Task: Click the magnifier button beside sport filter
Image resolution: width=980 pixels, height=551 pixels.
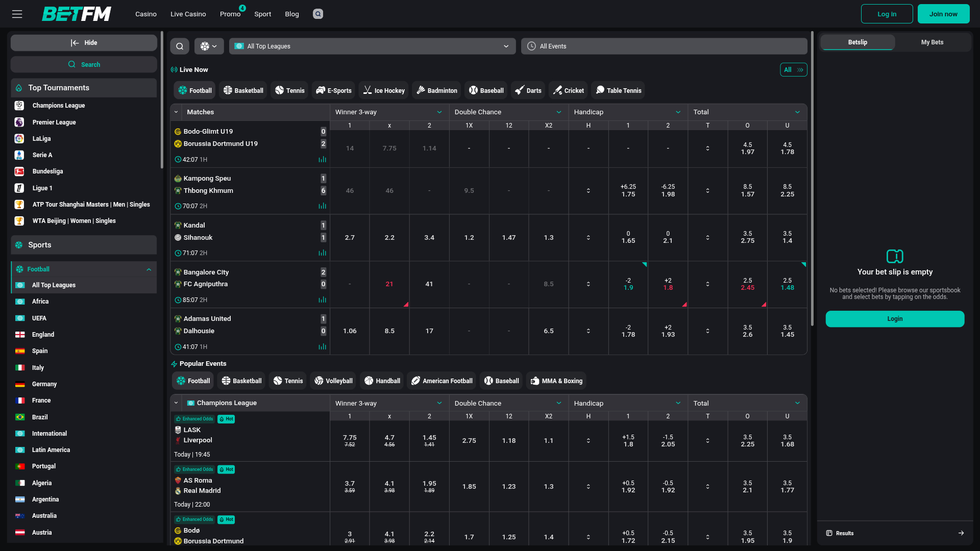Action: coord(180,46)
